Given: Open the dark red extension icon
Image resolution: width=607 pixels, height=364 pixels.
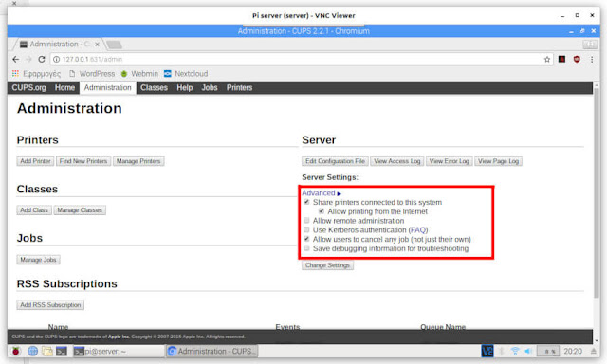Looking at the screenshot, I should [x=561, y=59].
